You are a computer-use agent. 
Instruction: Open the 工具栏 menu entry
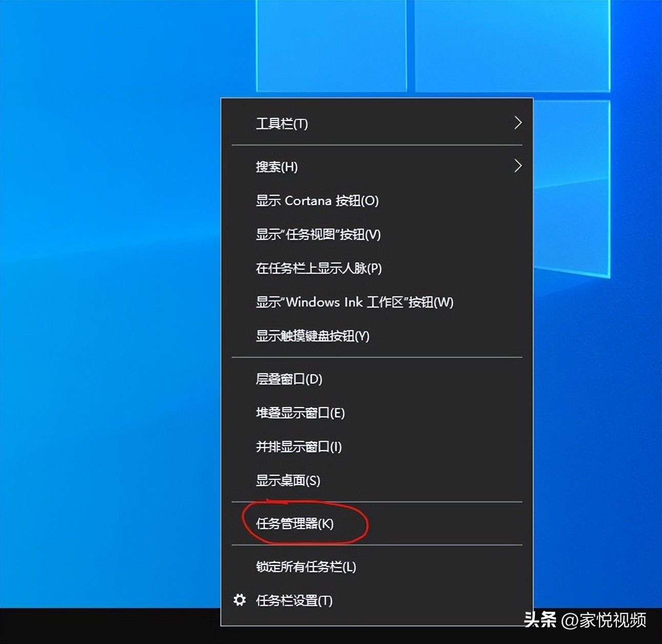coord(282,124)
